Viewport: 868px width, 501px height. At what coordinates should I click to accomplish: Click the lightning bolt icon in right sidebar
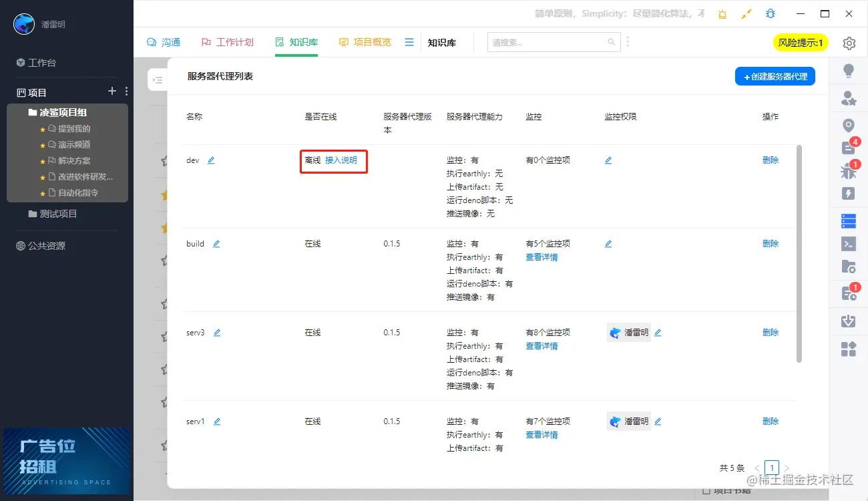(x=849, y=194)
